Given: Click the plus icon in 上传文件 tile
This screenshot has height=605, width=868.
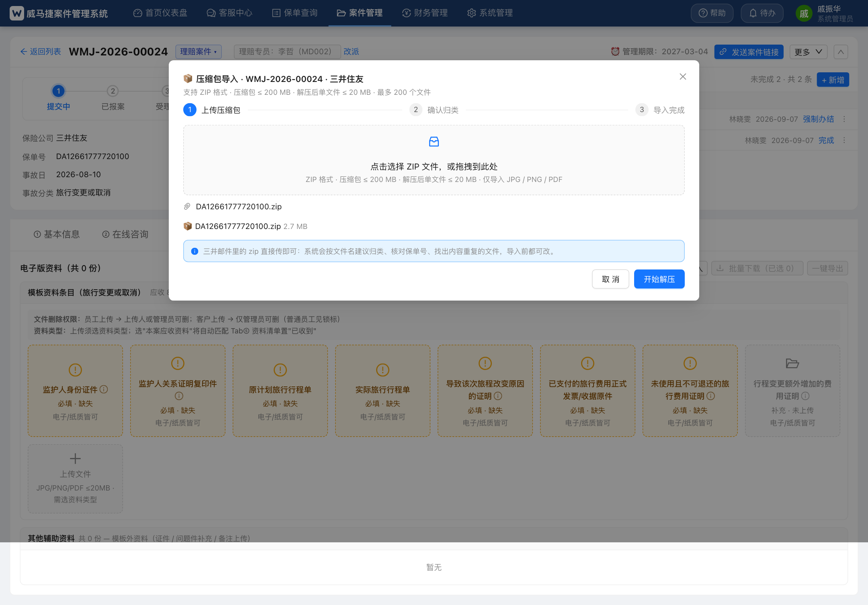Looking at the screenshot, I should click(75, 458).
